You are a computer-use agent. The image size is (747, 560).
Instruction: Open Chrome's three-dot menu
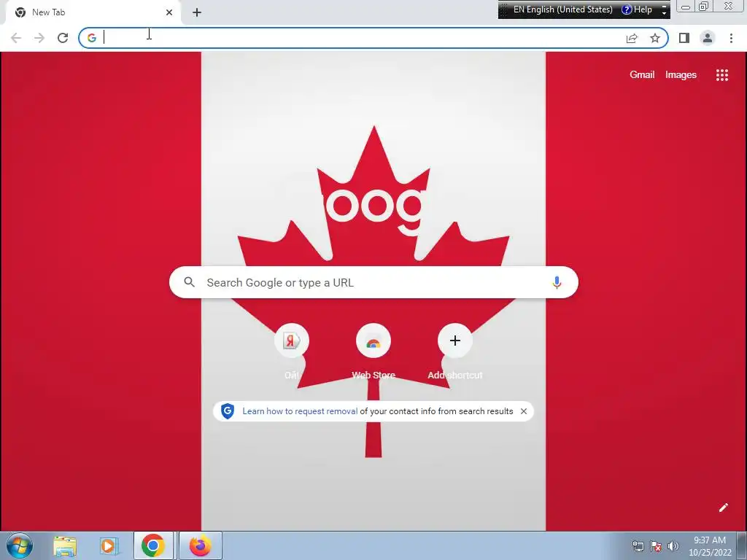point(731,38)
